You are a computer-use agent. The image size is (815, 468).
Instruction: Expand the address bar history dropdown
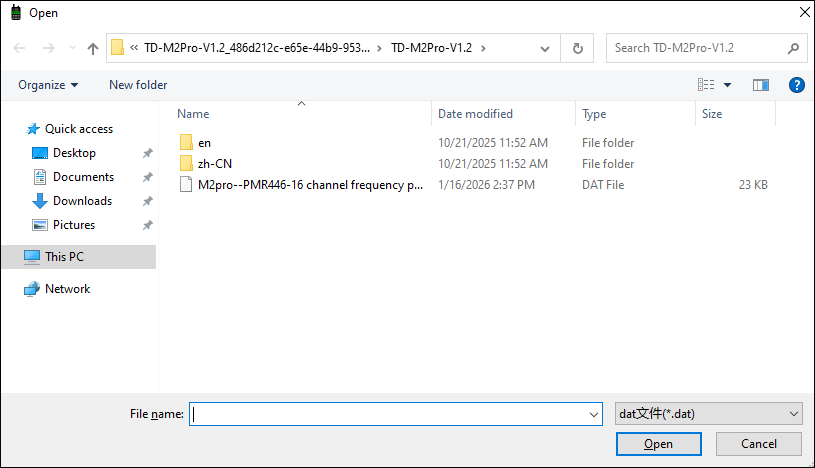click(545, 48)
